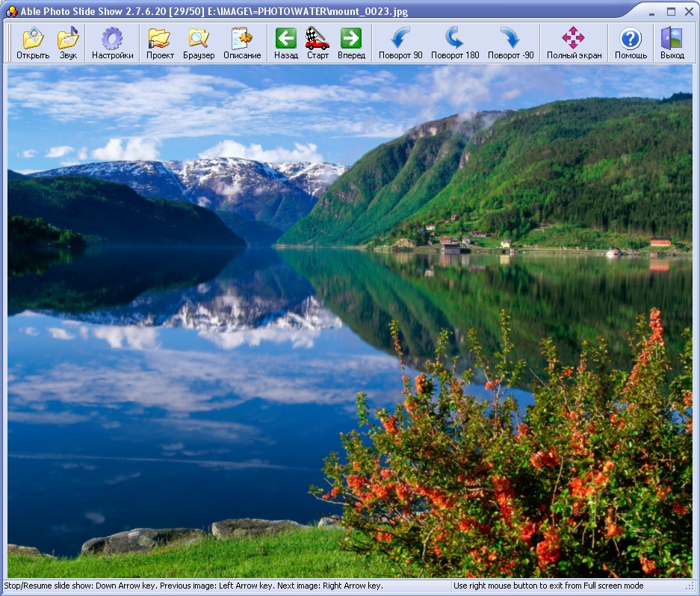Open an image with Открыть

[33, 43]
